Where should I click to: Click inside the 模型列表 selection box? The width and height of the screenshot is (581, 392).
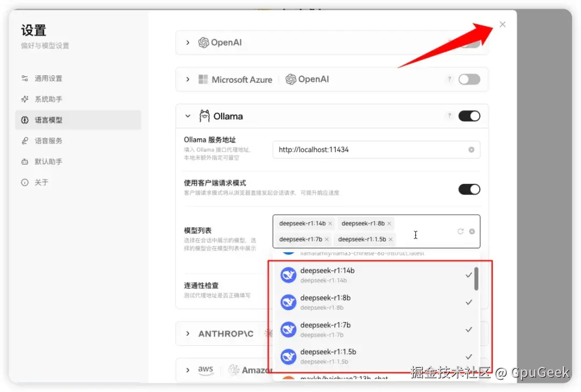point(376,231)
